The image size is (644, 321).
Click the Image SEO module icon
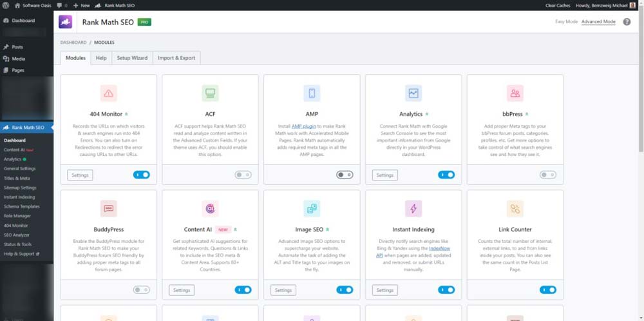[x=312, y=208]
